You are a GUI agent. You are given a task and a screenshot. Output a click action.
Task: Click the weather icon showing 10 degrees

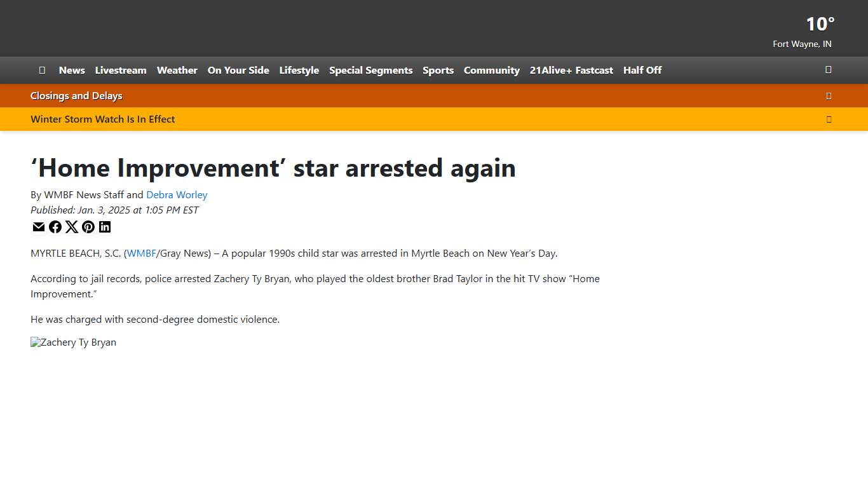tap(819, 24)
